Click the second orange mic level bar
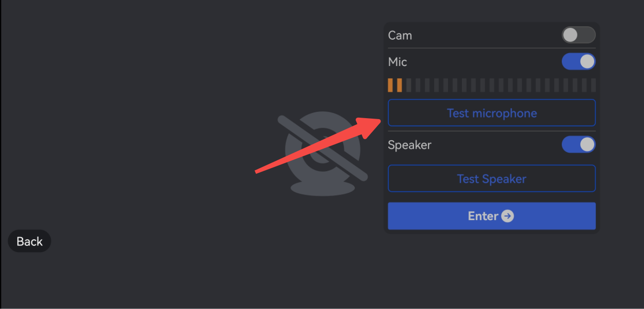The height and width of the screenshot is (309, 644). point(400,85)
